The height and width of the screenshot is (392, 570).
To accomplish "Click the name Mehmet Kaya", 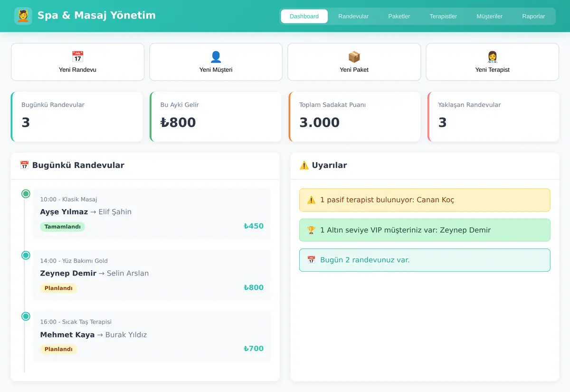I will click(67, 335).
